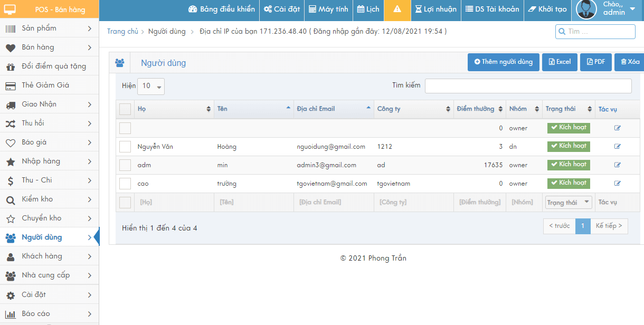This screenshot has height=325, width=644.
Task: Tick the checkbox for Nguyễn Văn Hoàng row
Action: click(125, 147)
